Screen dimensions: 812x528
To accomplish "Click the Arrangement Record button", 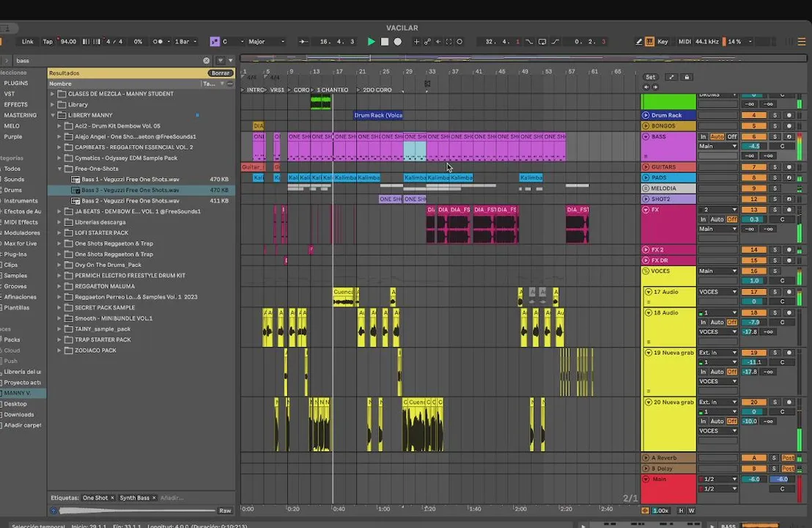I will tap(398, 42).
